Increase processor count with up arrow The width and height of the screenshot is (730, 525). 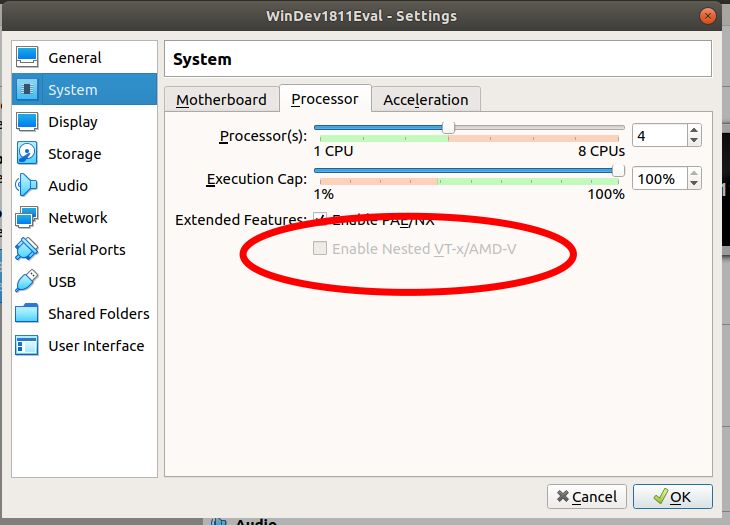click(694, 130)
